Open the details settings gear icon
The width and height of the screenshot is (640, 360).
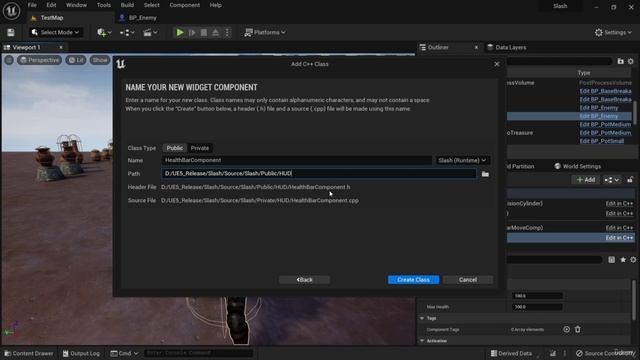tap(633, 260)
